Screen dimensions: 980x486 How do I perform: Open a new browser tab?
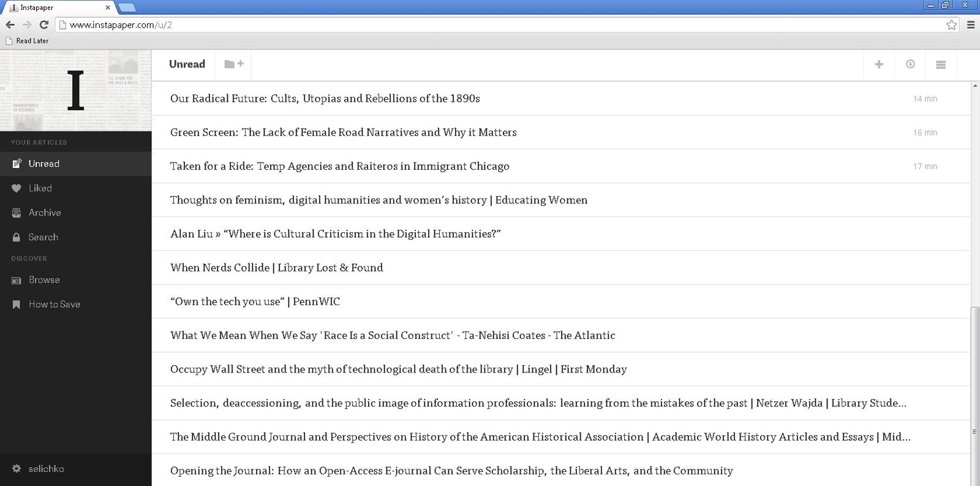(x=127, y=7)
